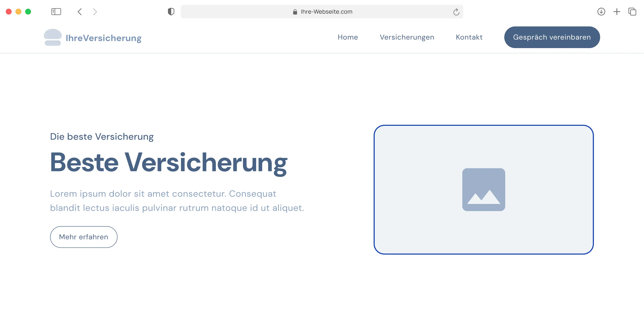Click the IhreVersicherung burger logo icon
This screenshot has height=326, width=644.
coord(53,38)
